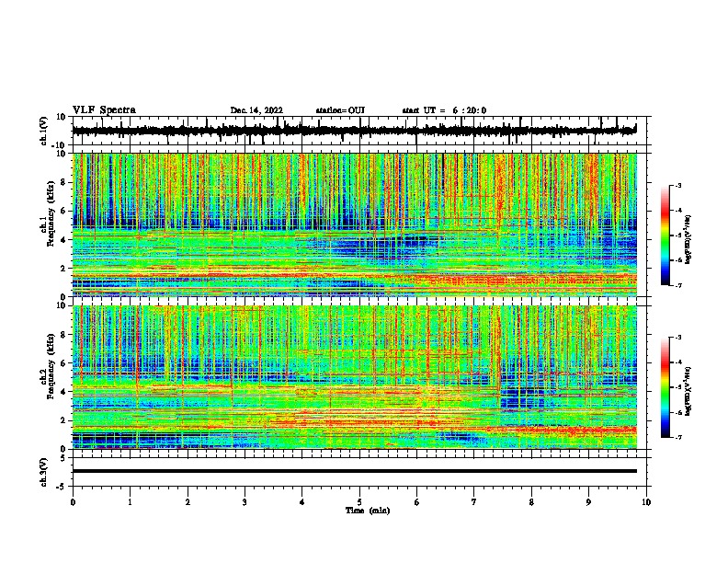Click time axis tick label "6"
This screenshot has width=728, height=563.
coord(416,502)
